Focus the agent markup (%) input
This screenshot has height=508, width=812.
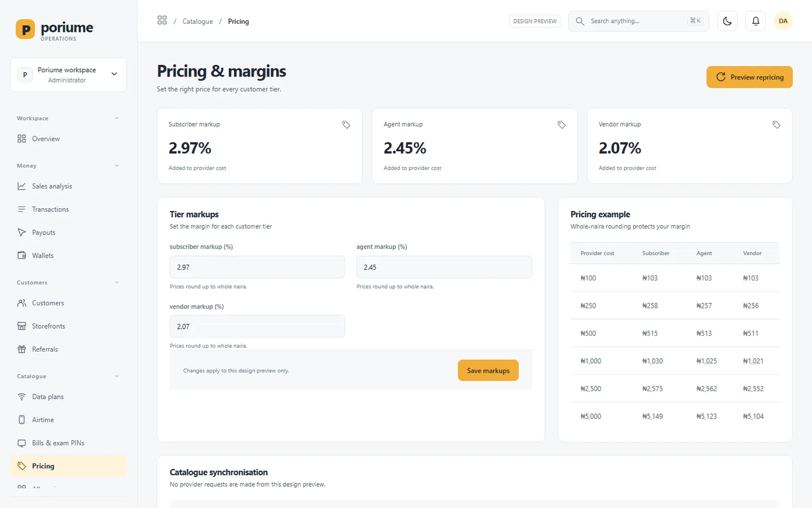coord(444,267)
